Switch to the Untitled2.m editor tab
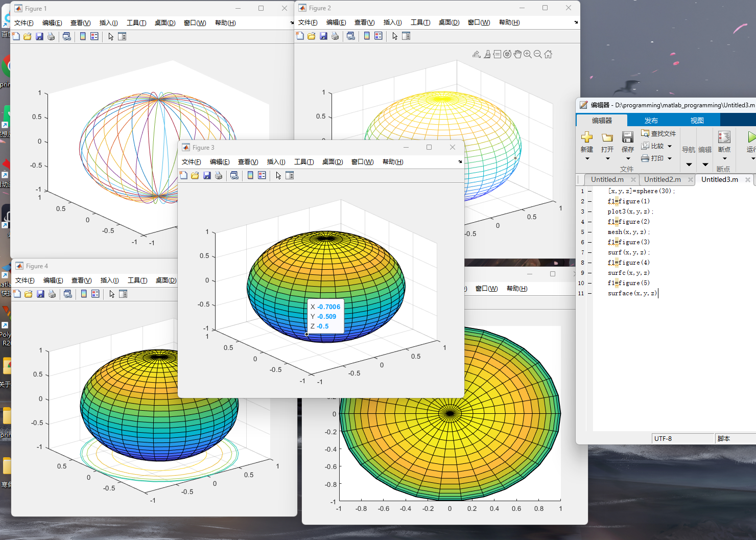Viewport: 756px width, 540px height. coord(662,179)
